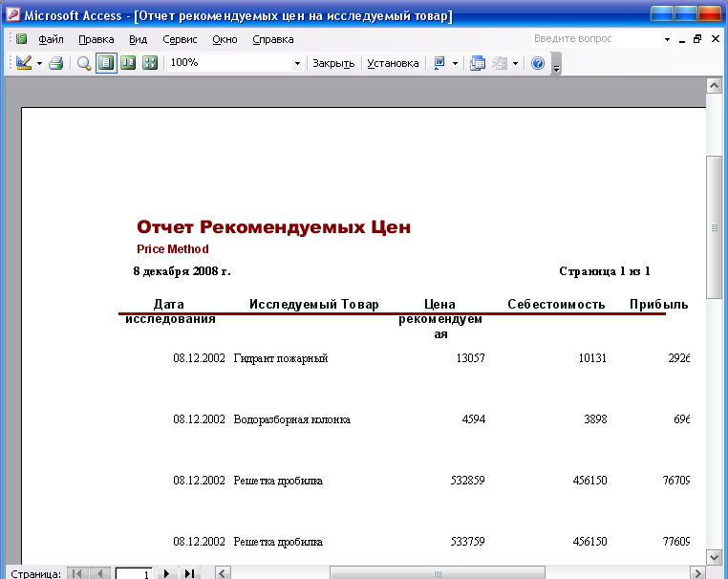Open the Окно menu
Screen dimensions: 728x579
click(225, 39)
